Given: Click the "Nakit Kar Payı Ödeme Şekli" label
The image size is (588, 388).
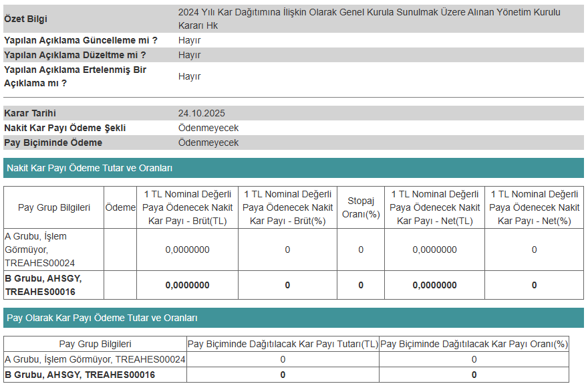Looking at the screenshot, I should click(65, 128).
